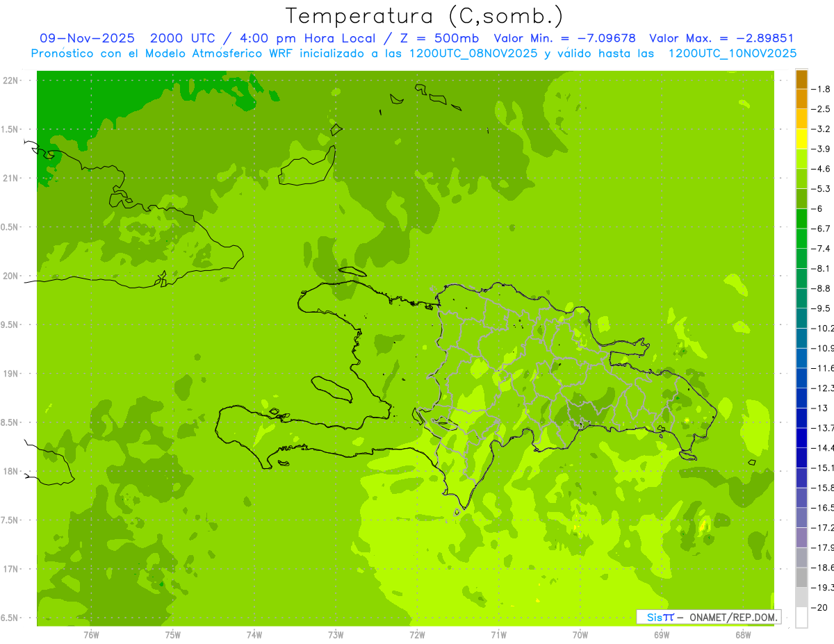Click the "-7.4" colorbar label
This screenshot has width=834, height=644.
pos(821,248)
